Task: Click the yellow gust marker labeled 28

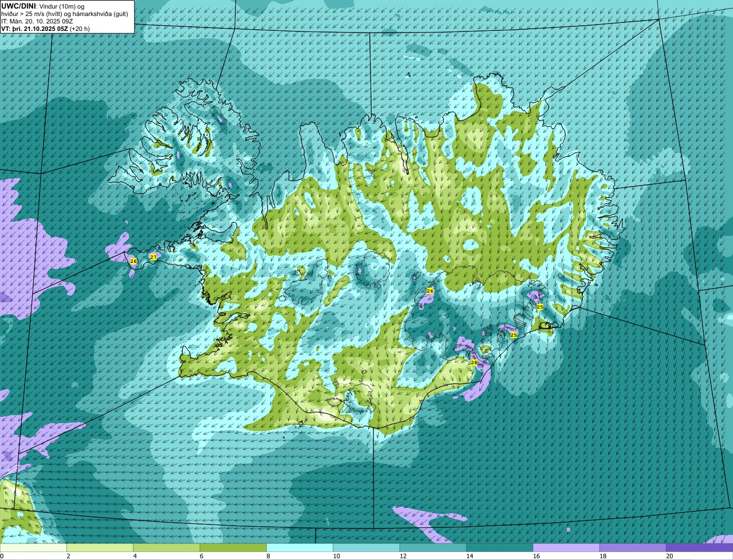Action: pyautogui.click(x=474, y=362)
